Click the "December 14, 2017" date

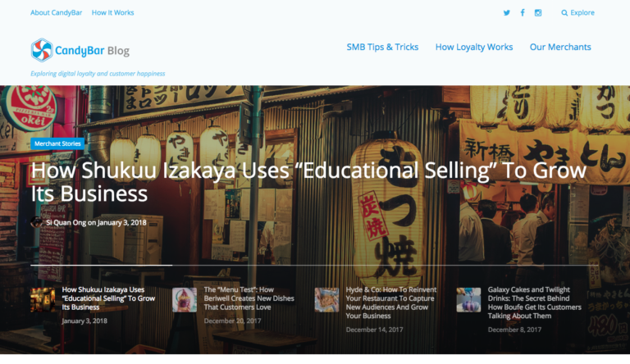(374, 330)
